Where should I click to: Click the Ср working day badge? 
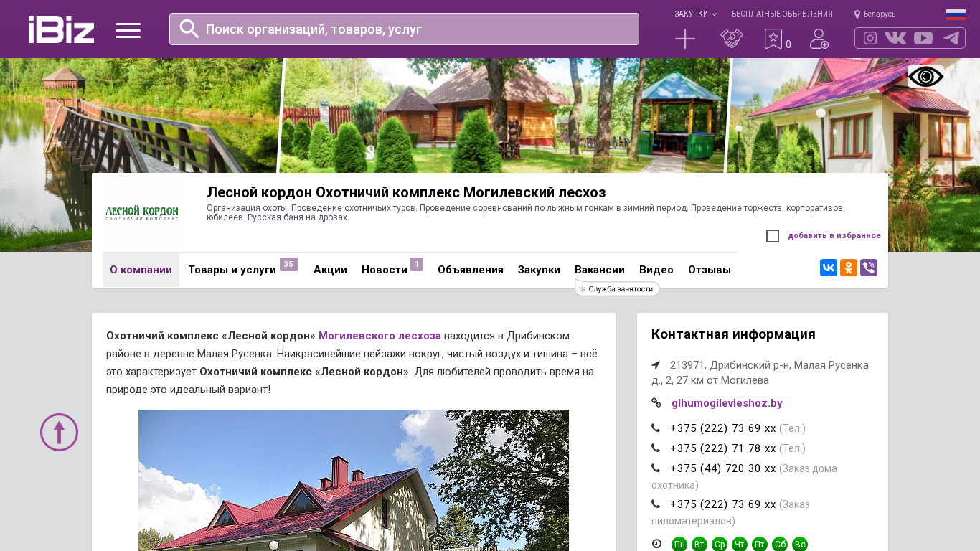(720, 545)
